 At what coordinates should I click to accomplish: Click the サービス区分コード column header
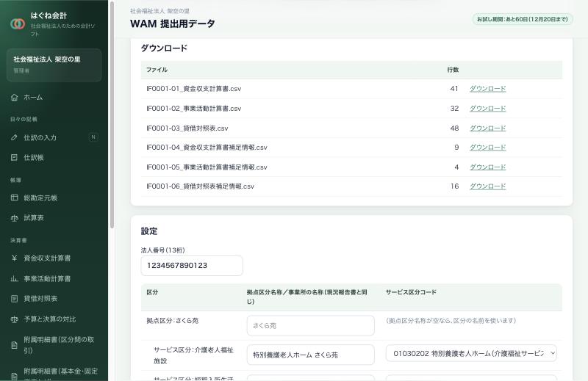[x=411, y=292]
